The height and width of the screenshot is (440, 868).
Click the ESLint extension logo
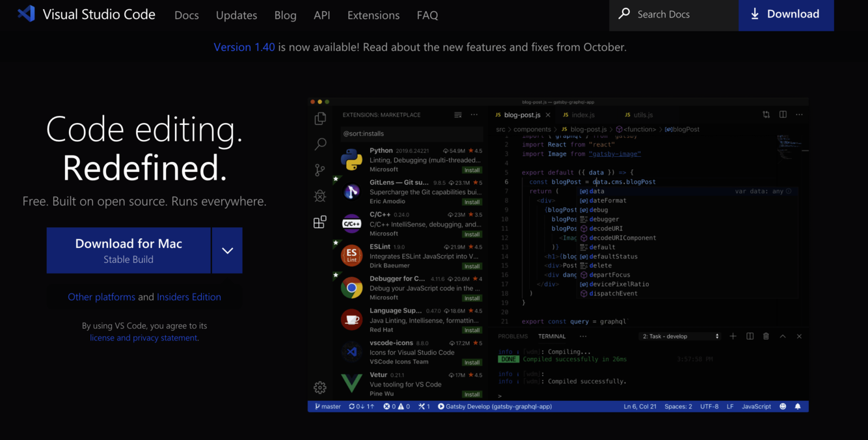352,255
